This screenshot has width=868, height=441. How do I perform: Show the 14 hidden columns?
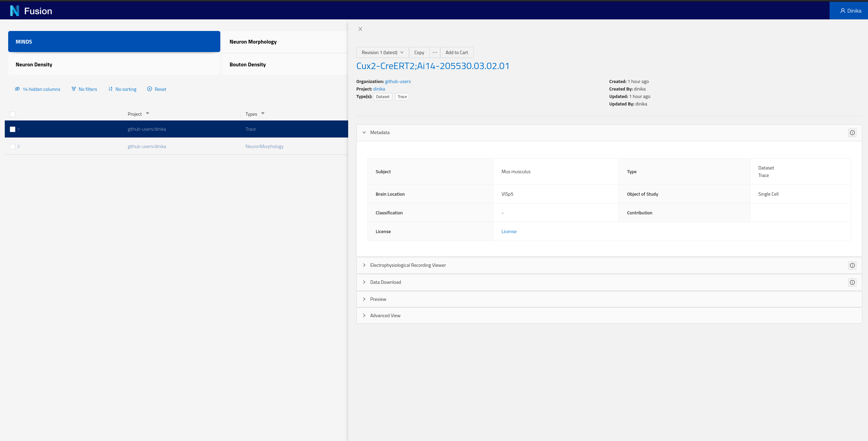(x=37, y=89)
